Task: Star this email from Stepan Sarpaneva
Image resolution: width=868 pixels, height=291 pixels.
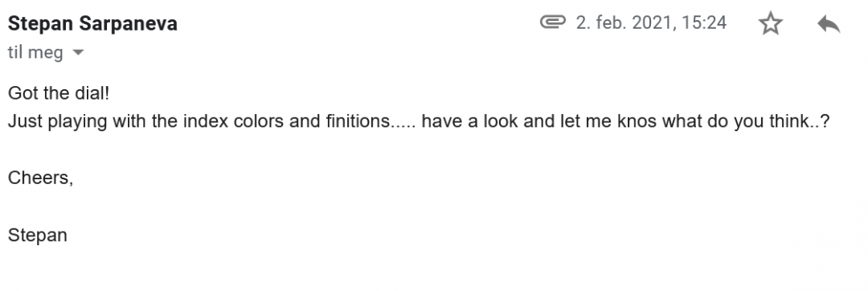Action: (770, 24)
